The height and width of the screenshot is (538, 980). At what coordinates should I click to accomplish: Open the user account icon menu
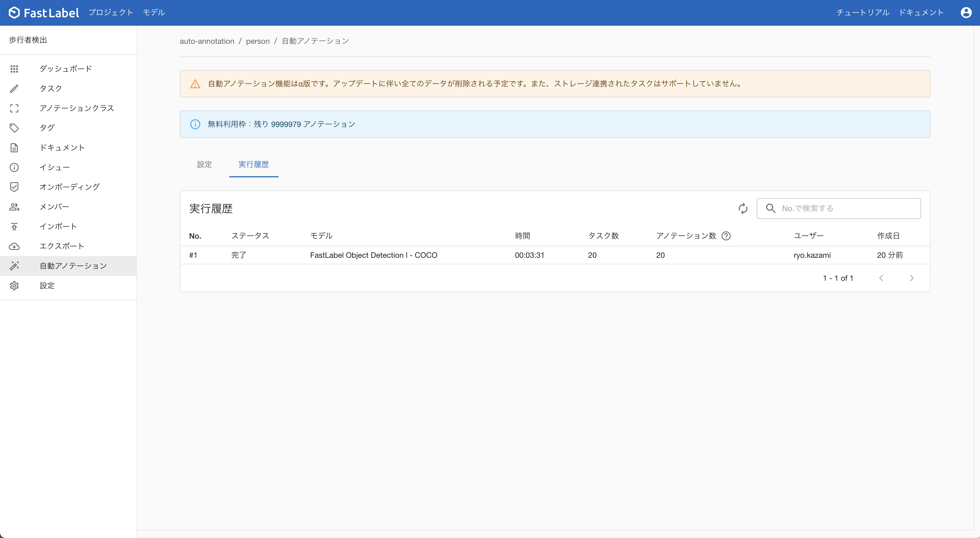click(x=966, y=13)
